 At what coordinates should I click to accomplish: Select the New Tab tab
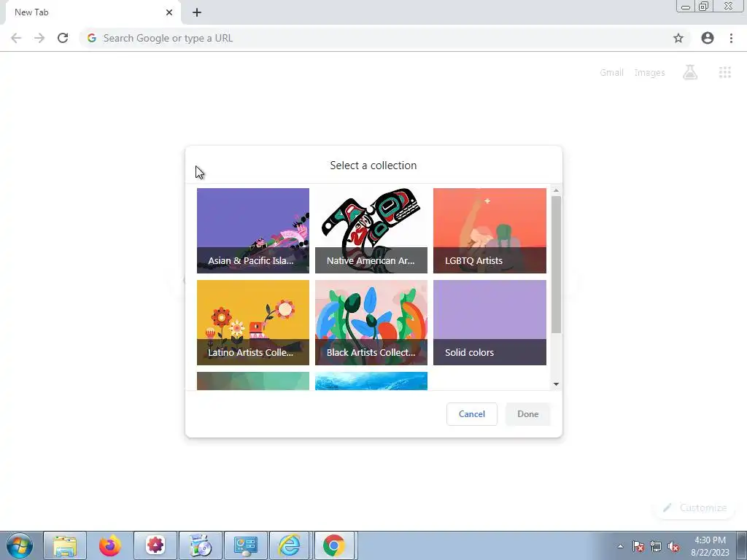click(93, 12)
